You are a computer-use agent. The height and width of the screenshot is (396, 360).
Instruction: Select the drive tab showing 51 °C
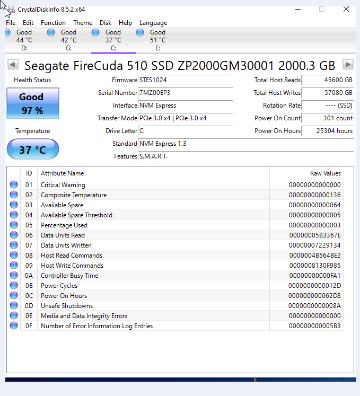click(157, 40)
